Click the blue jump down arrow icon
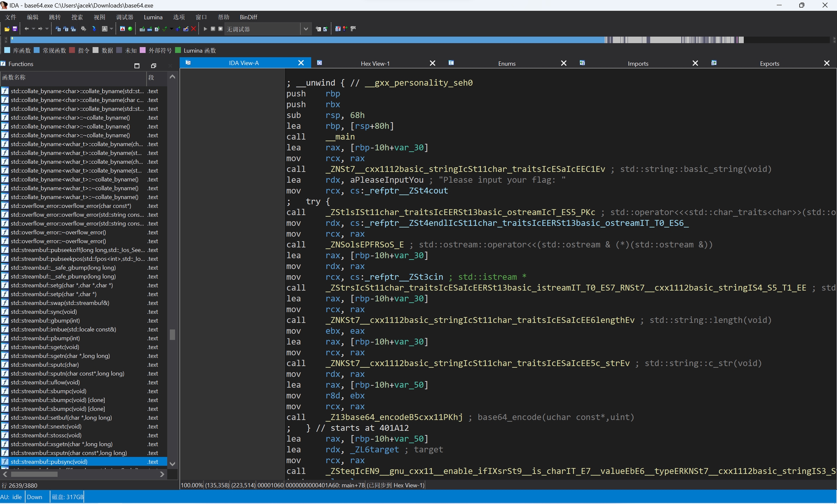 pyautogui.click(x=94, y=29)
